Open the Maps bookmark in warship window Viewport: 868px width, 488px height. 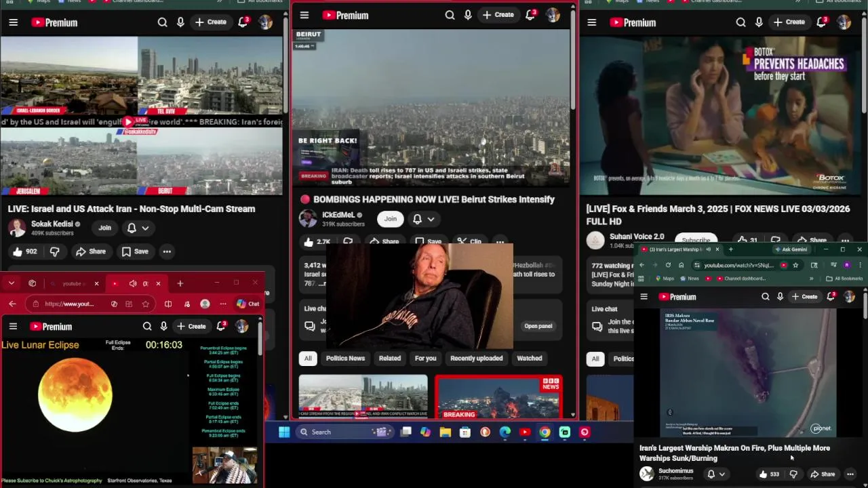tap(665, 279)
